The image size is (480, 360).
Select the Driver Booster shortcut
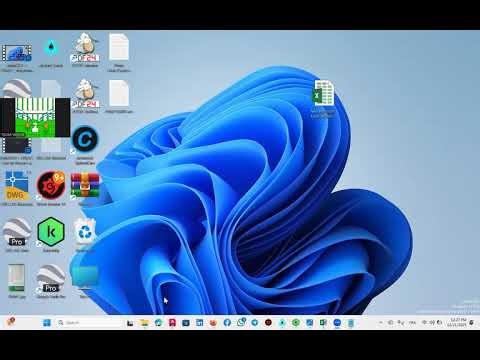[x=51, y=185]
